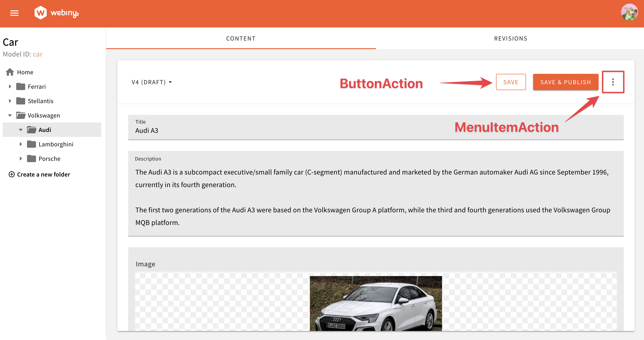Click the Home icon in sidebar

coord(11,72)
